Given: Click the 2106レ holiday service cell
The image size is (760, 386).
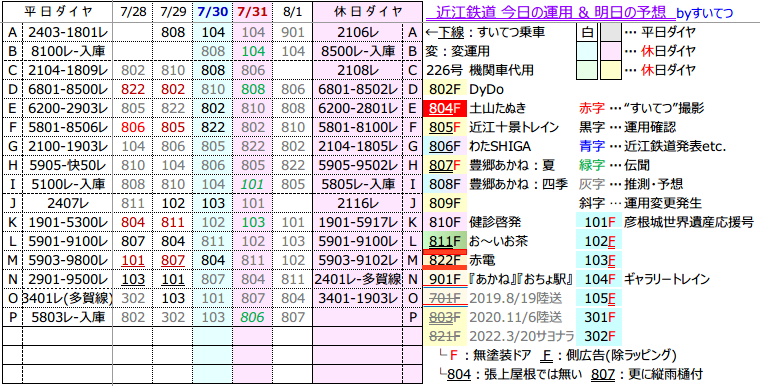Looking at the screenshot, I should point(357,32).
